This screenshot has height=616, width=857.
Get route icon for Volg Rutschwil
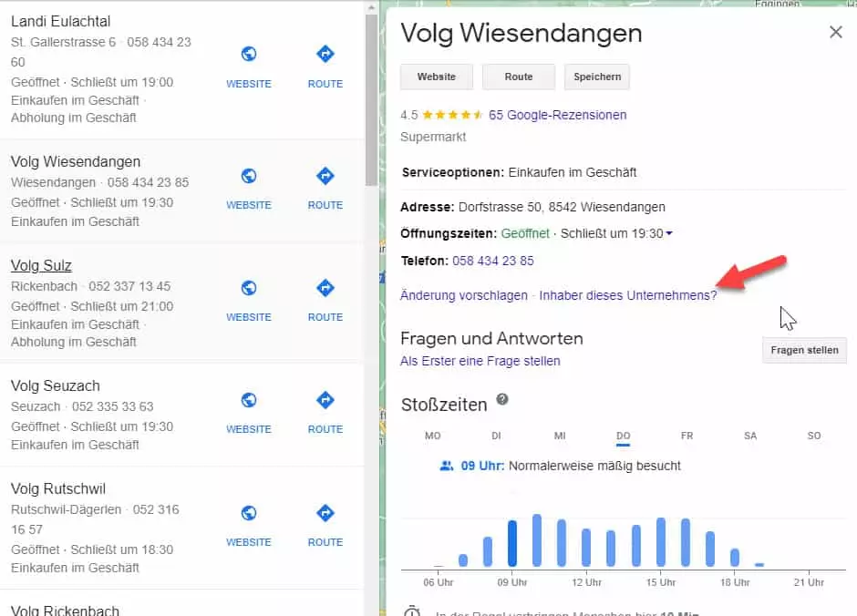[x=325, y=513]
